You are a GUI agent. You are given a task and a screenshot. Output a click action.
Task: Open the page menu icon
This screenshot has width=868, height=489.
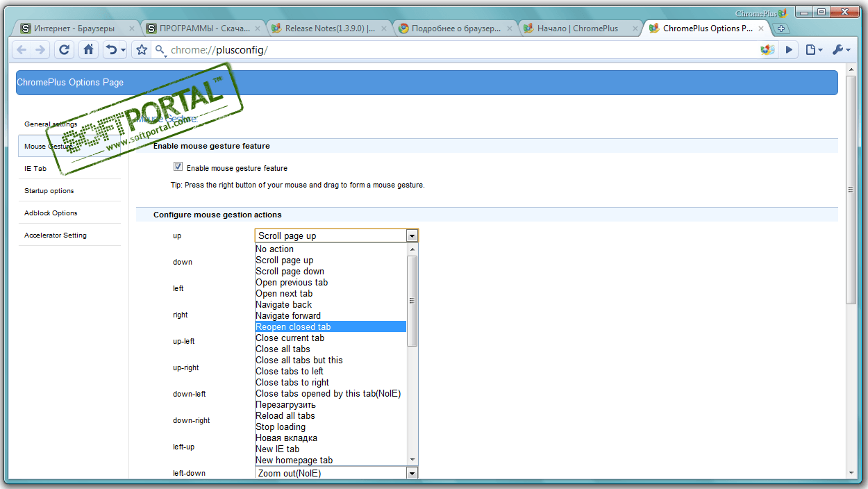click(814, 50)
